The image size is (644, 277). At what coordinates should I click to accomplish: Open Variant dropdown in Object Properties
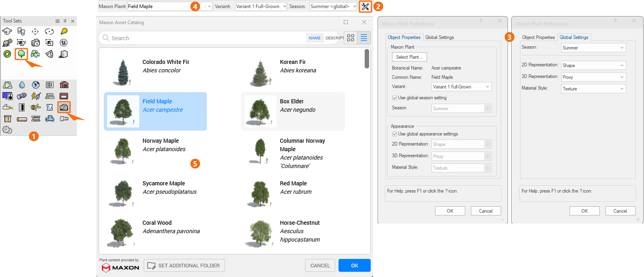462,87
